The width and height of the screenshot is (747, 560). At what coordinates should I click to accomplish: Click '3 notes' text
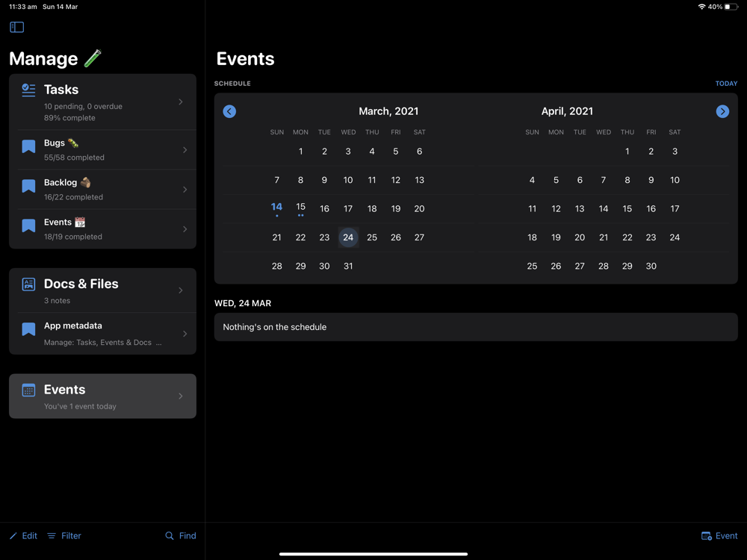coord(57,301)
